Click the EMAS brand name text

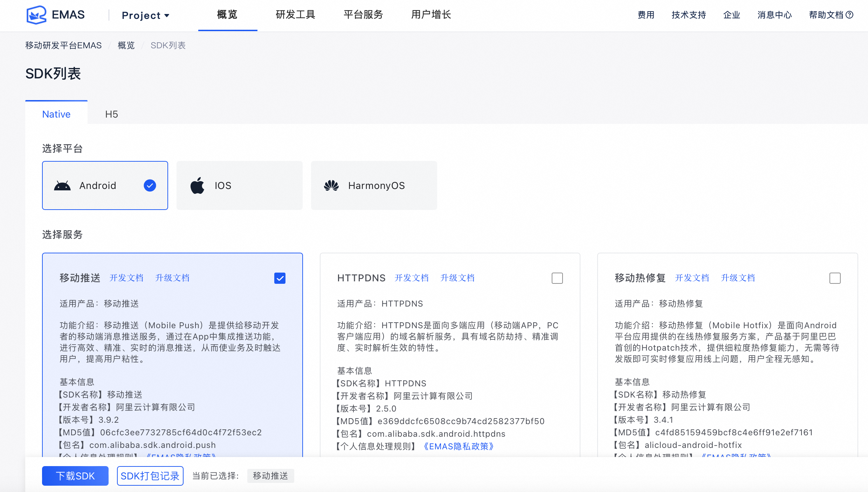point(68,15)
